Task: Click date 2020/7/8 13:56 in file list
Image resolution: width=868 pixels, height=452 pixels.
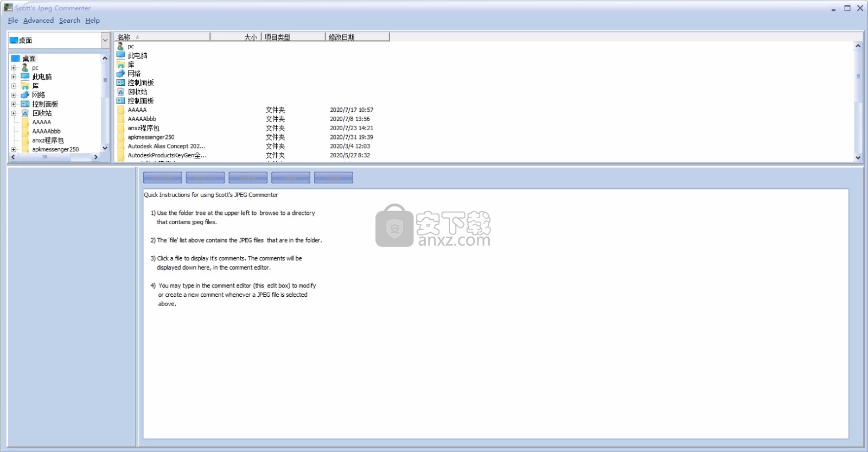Action: click(350, 119)
